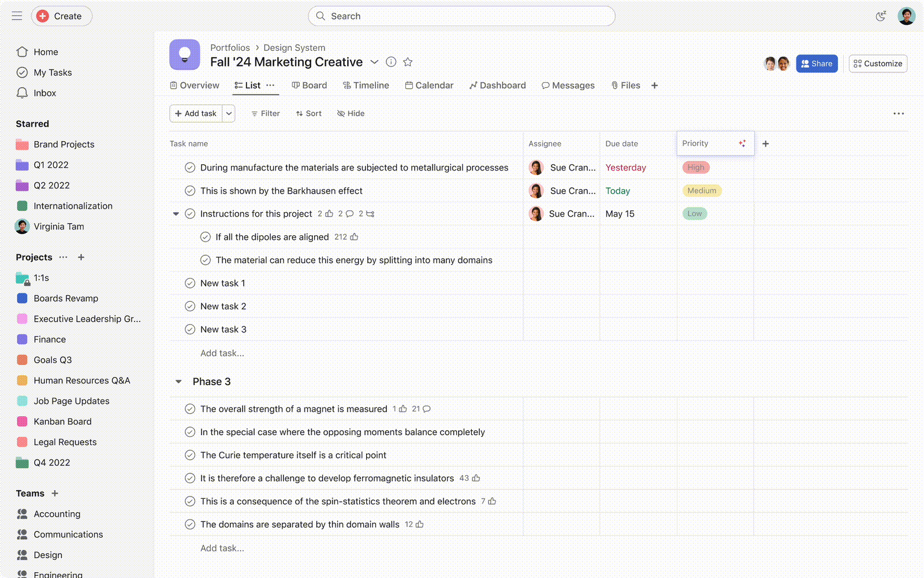
Task: Open the Timeline tab
Action: click(366, 85)
